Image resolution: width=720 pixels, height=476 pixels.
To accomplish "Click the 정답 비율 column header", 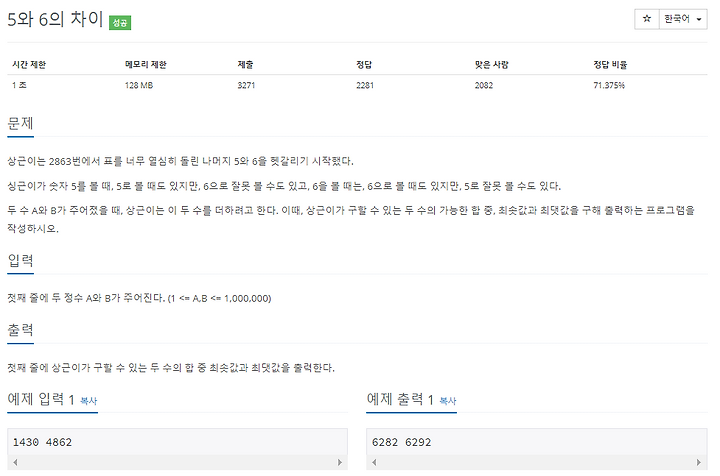I will coord(610,65).
